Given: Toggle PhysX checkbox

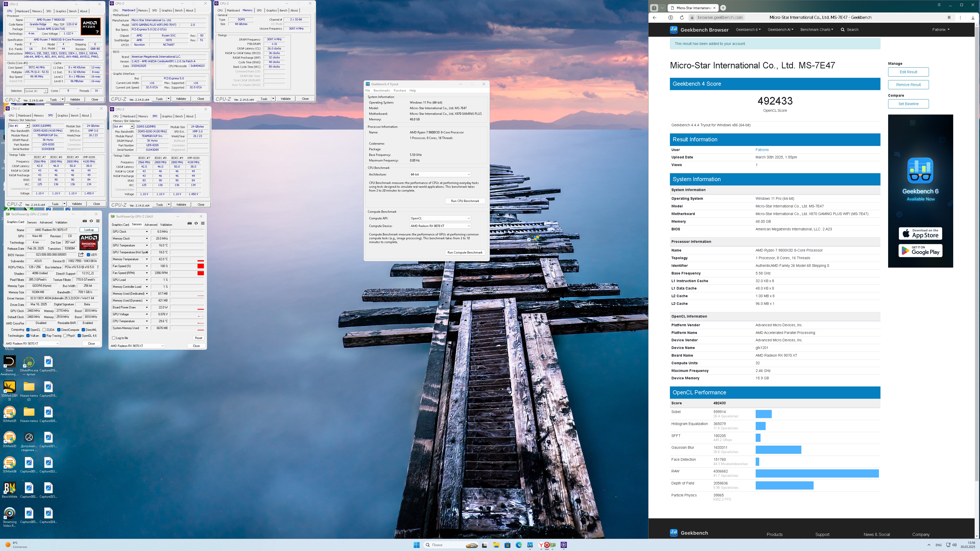Looking at the screenshot, I should (x=65, y=336).
